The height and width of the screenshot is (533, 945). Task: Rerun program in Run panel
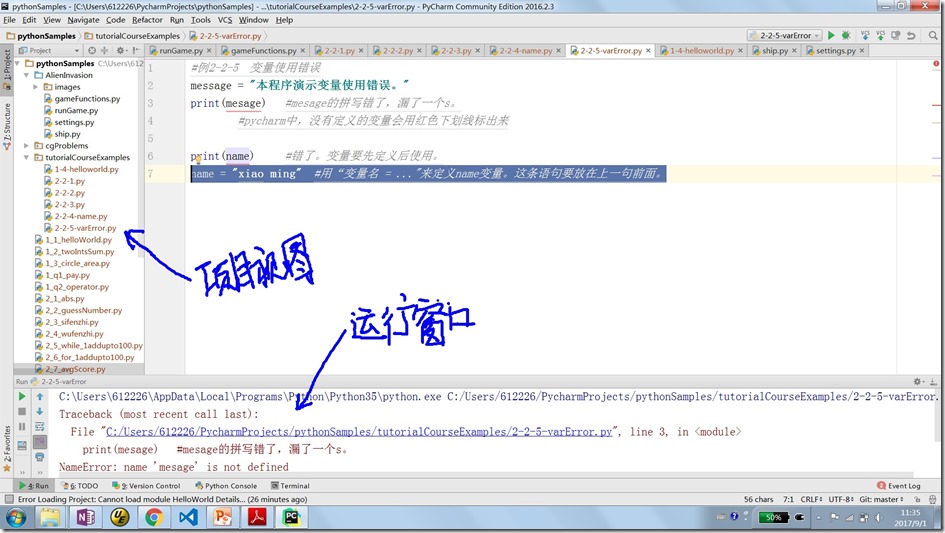[22, 397]
